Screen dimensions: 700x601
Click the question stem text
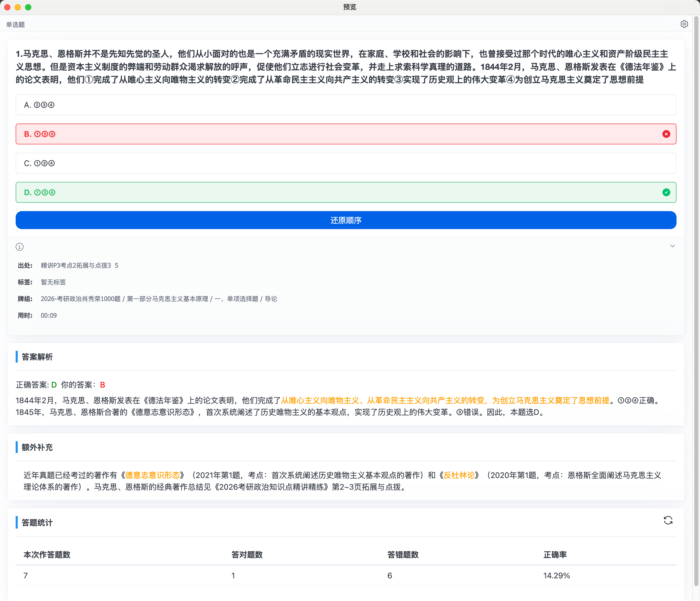(346, 67)
